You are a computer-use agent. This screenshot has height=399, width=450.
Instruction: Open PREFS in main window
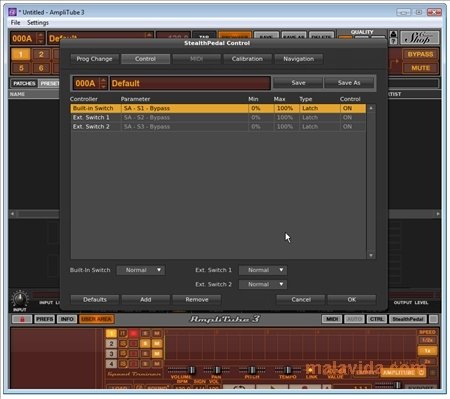45,319
